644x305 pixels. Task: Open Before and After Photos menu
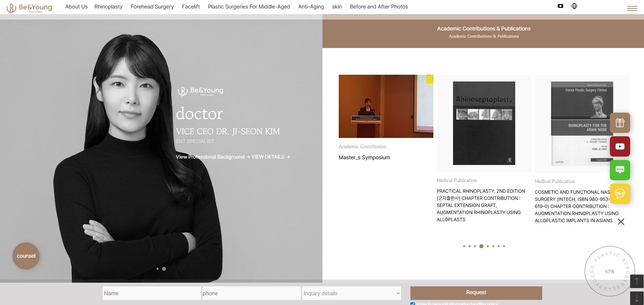coord(379,6)
